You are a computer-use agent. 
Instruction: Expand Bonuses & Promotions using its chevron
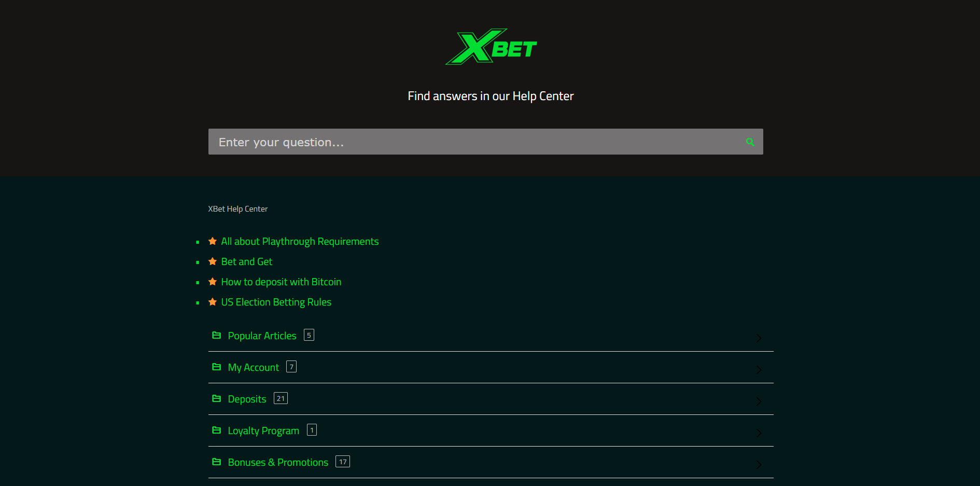(759, 465)
